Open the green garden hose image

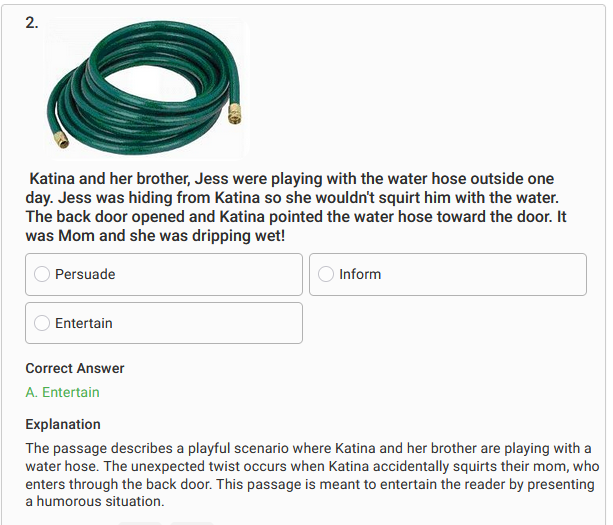tap(147, 88)
